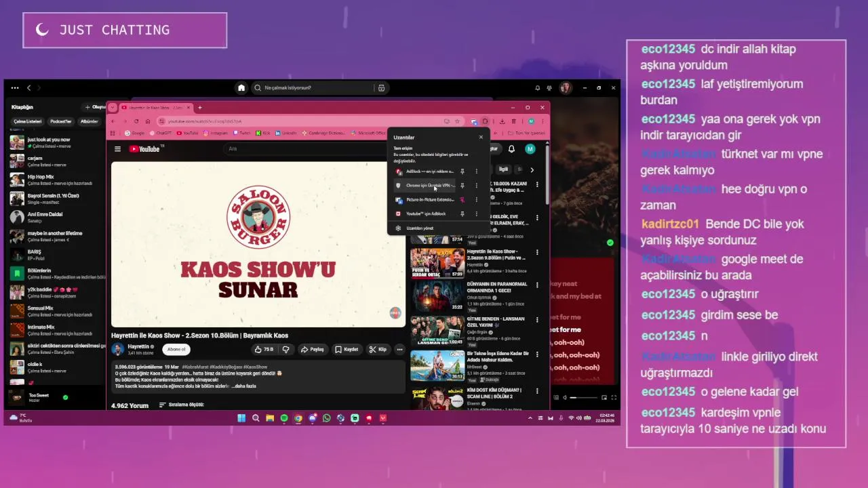Screen dimensions: 868x488
Task: Like the video showing 75 B
Action: [x=264, y=349]
